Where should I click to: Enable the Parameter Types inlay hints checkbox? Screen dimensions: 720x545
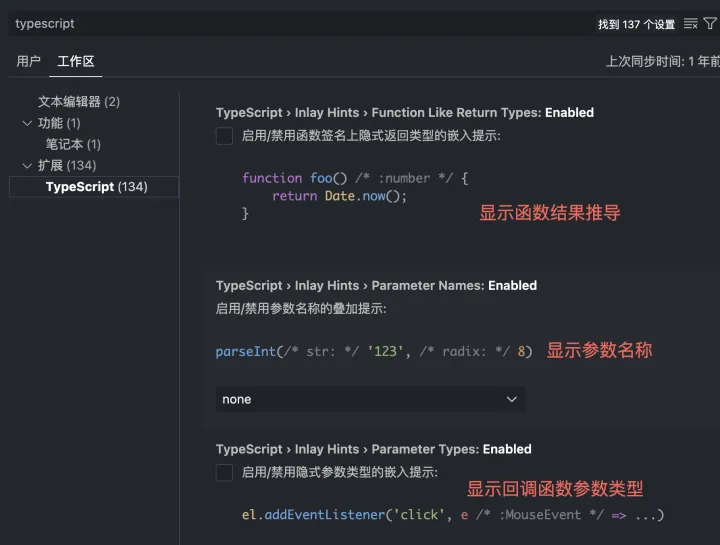[x=224, y=472]
